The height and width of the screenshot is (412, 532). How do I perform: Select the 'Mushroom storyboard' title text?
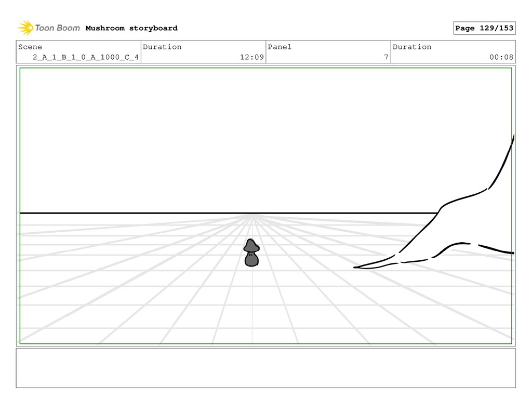point(131,28)
